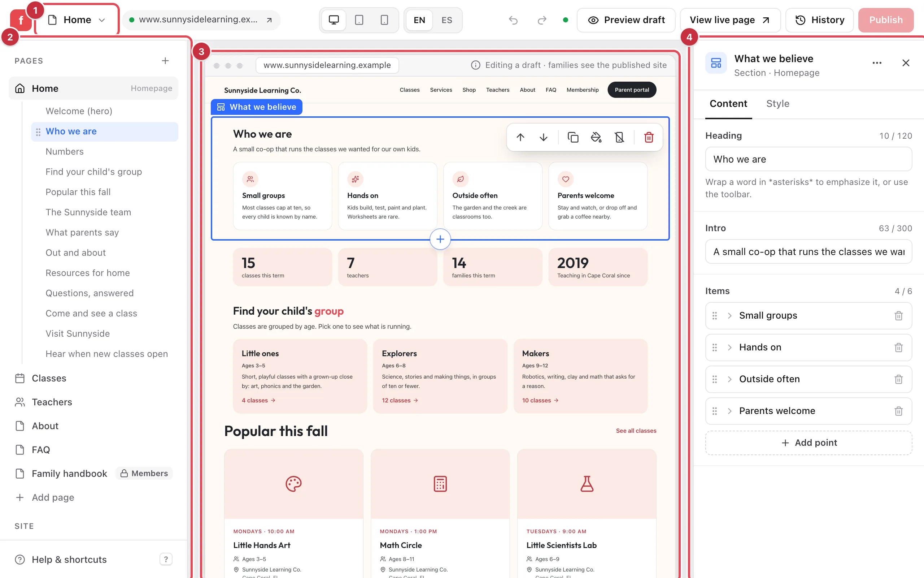Switch to desktop preview
This screenshot has height=578, width=924.
334,20
